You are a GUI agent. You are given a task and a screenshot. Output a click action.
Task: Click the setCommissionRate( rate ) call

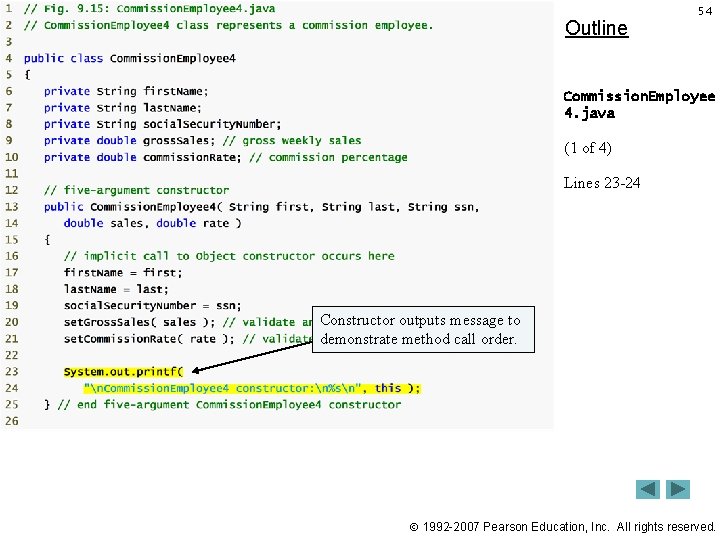tap(149, 339)
